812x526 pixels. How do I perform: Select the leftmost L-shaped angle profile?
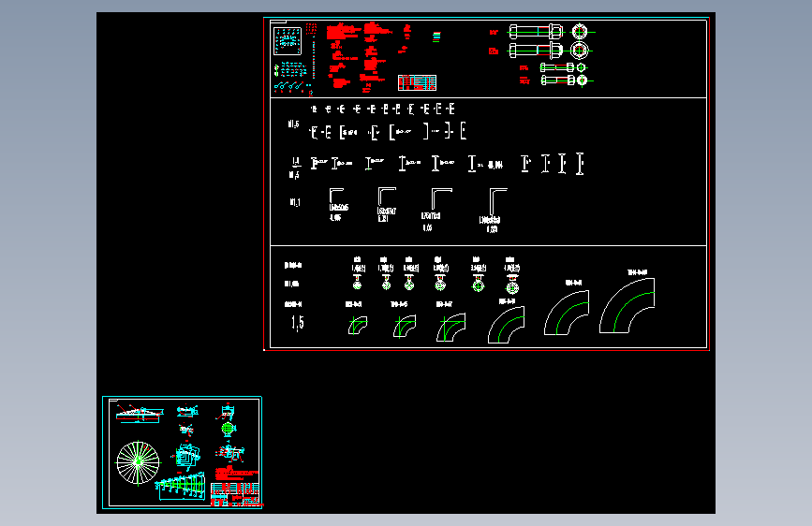point(336,196)
